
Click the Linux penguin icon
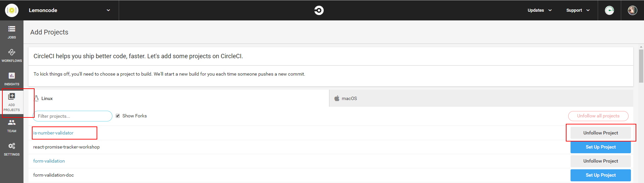37,98
